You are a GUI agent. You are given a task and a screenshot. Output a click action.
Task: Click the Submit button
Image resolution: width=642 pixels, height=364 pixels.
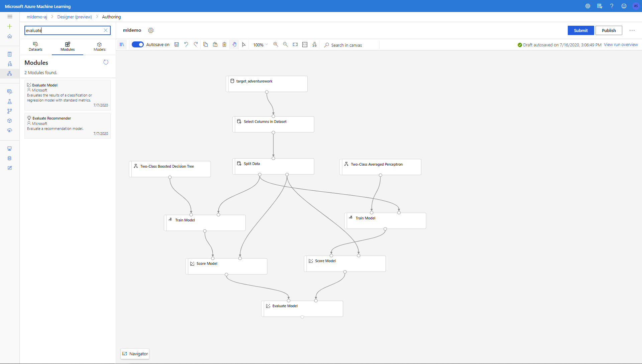click(580, 30)
